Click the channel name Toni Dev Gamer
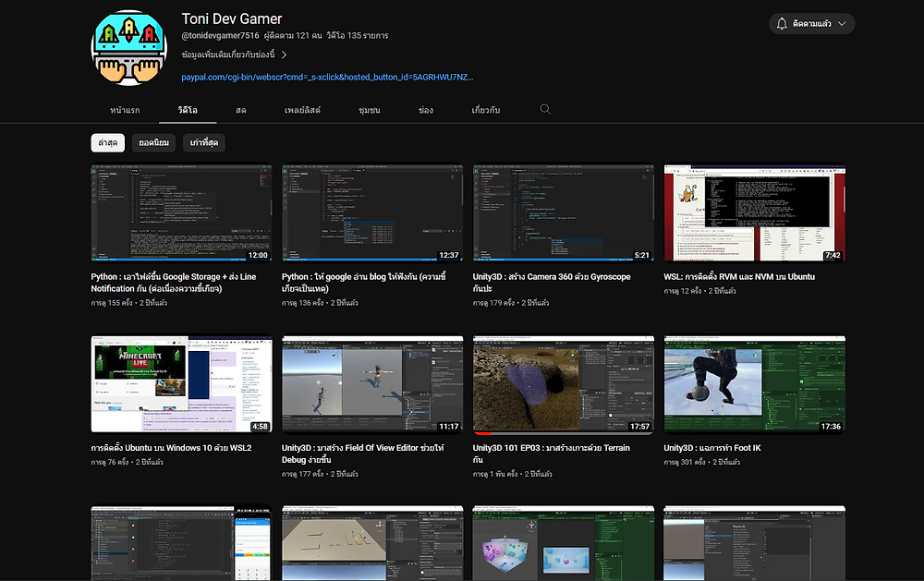Image resolution: width=924 pixels, height=581 pixels. [231, 18]
